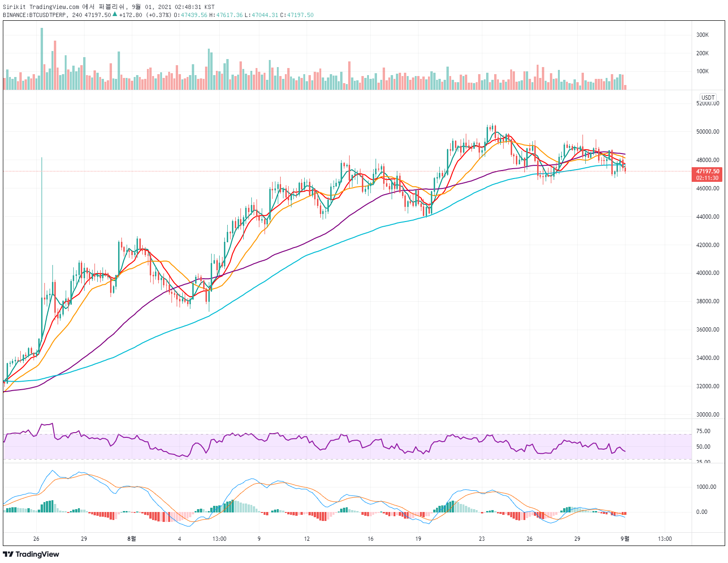The height and width of the screenshot is (563, 728).
Task: Click the tallest green volume bar
Action: (42, 59)
